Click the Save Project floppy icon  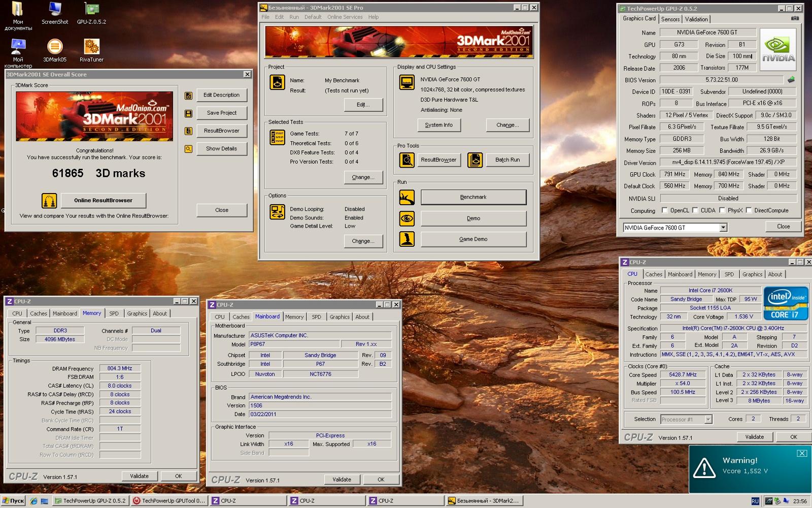pos(188,113)
